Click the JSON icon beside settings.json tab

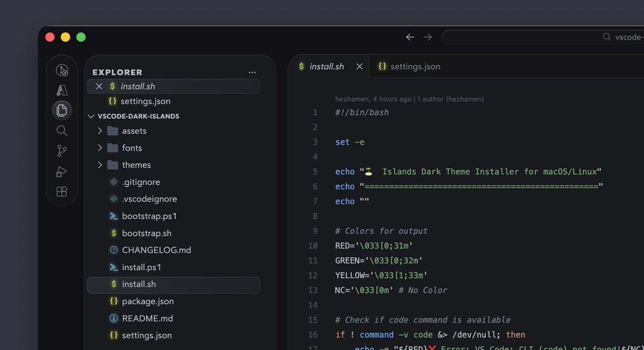click(x=382, y=66)
